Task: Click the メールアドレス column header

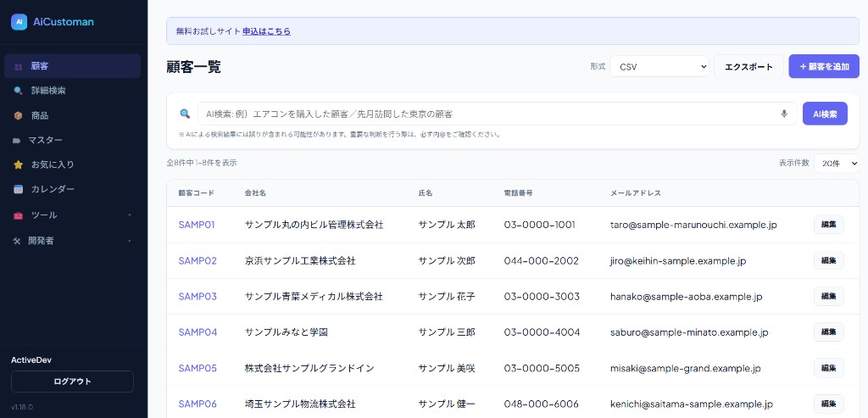Action: [x=636, y=193]
